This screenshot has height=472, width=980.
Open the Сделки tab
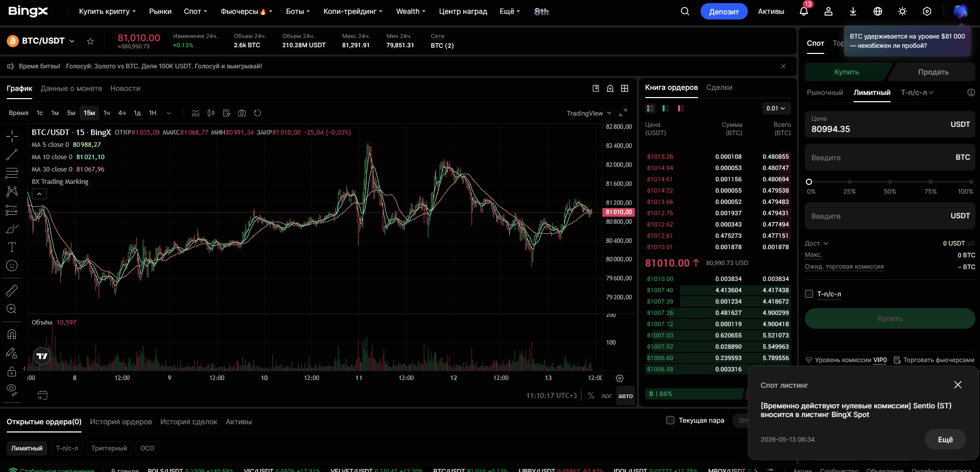pos(719,87)
